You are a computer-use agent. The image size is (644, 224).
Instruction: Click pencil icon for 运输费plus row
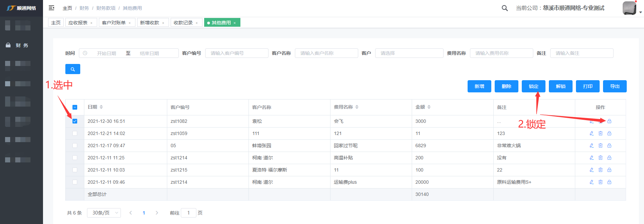pos(592,182)
